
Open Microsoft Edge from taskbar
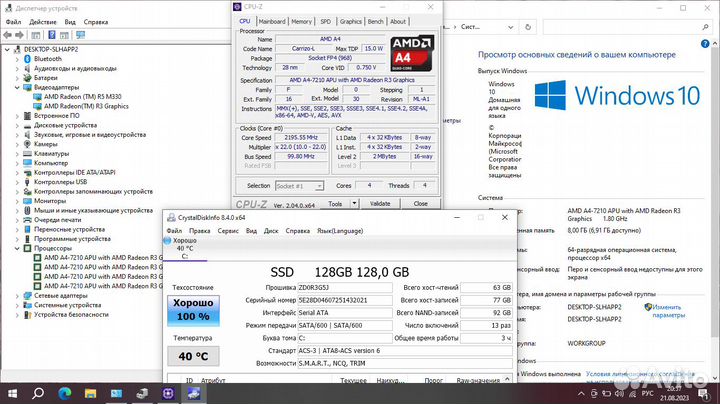coord(65,393)
